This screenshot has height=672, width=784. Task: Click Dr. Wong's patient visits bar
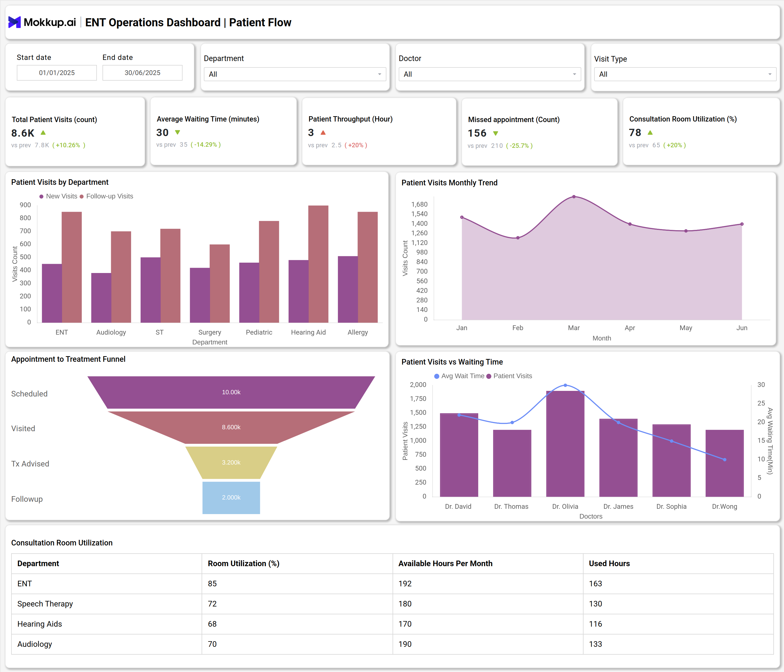(725, 463)
